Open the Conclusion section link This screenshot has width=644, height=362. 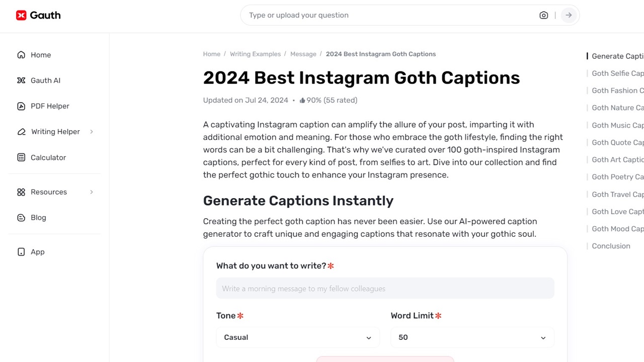tap(611, 246)
